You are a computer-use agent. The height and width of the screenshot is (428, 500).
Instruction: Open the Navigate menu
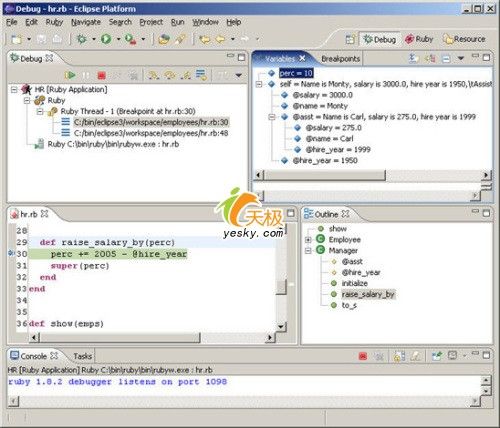86,22
